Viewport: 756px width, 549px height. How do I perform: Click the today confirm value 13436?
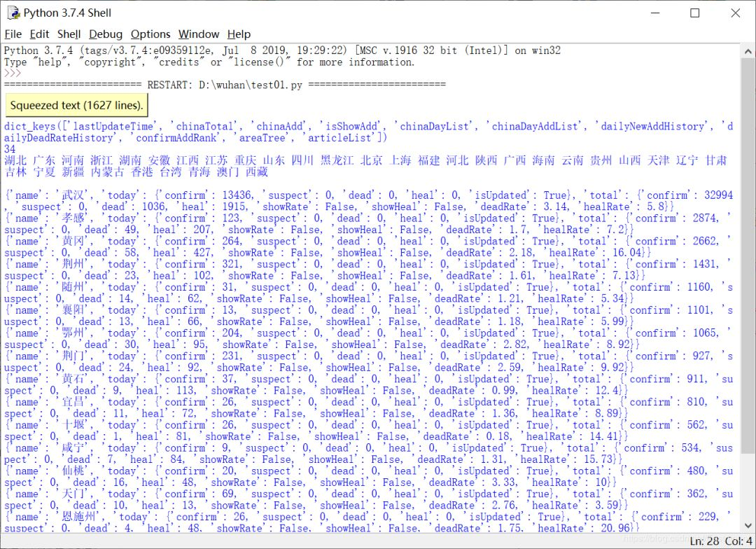(237, 195)
